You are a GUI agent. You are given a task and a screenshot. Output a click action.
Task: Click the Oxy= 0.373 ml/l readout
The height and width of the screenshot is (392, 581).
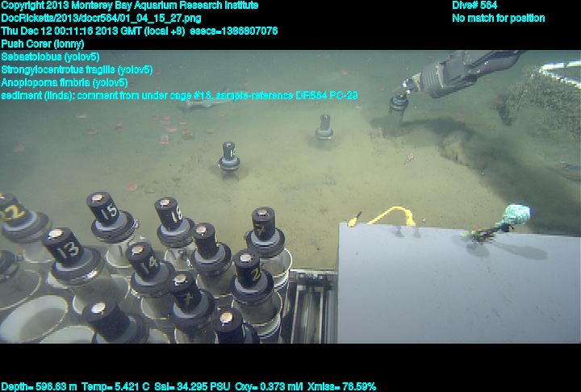pos(269,386)
